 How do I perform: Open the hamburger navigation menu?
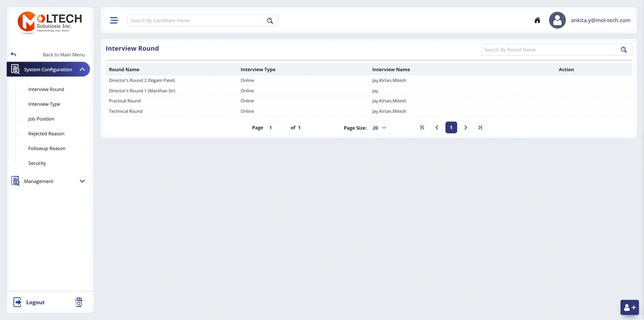click(114, 20)
